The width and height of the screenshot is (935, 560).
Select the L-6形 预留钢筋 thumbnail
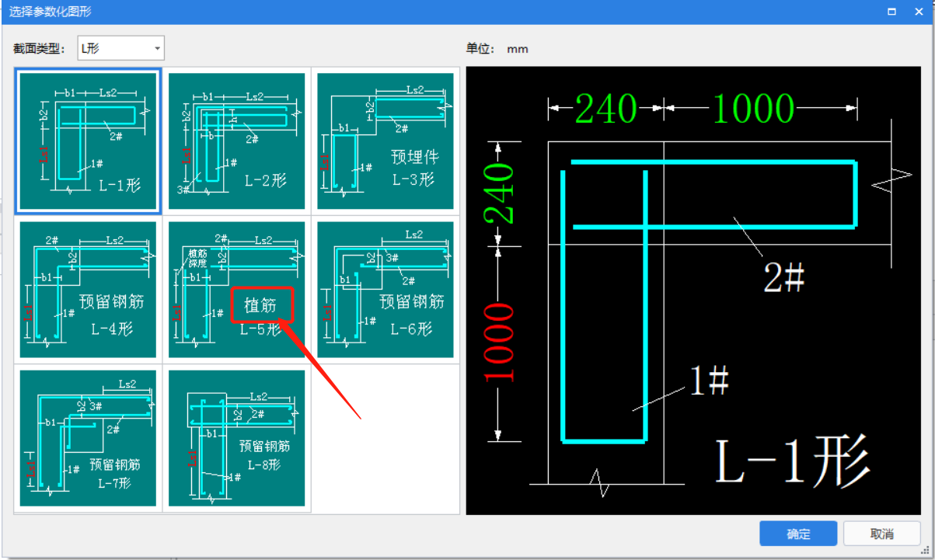(386, 290)
